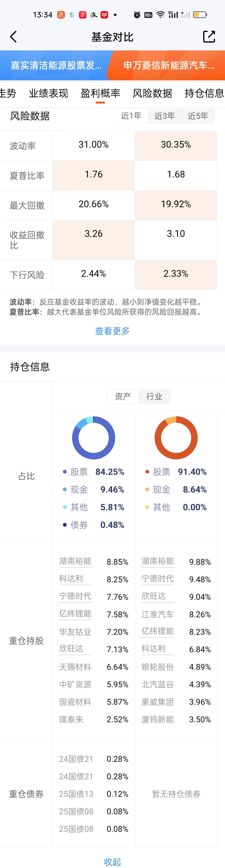Select the 近3年 period option

(x=165, y=116)
